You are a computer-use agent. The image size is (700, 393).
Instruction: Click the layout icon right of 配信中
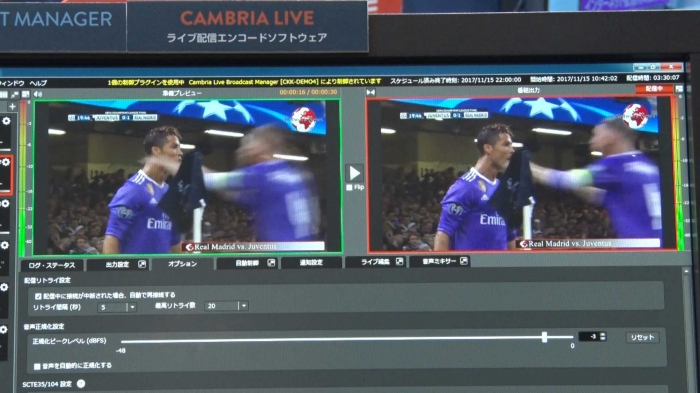pos(679,89)
